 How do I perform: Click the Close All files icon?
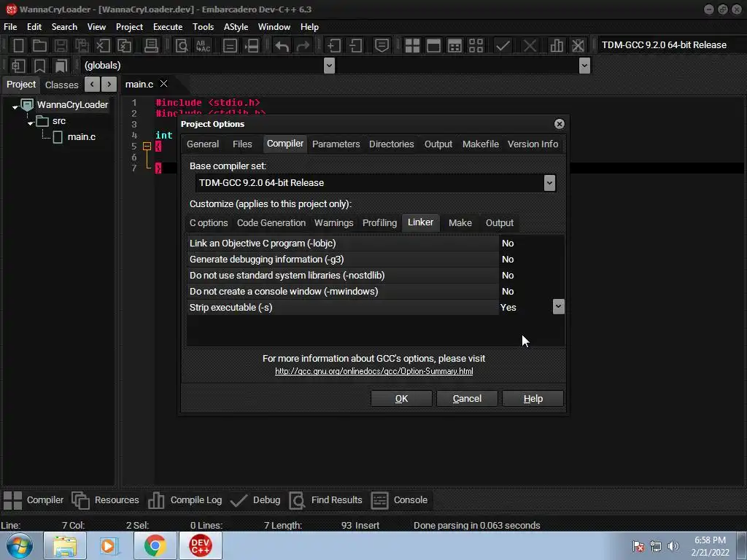click(x=124, y=46)
